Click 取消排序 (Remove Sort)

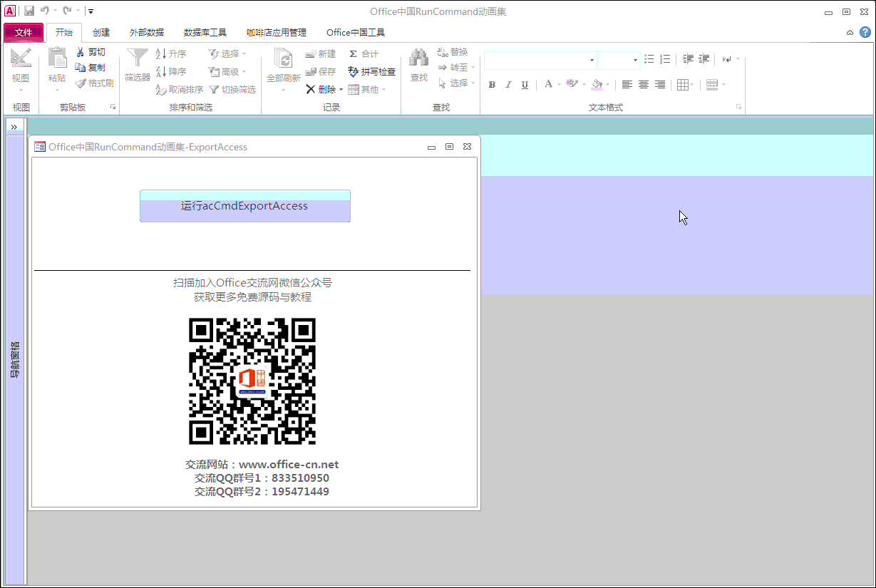click(180, 90)
